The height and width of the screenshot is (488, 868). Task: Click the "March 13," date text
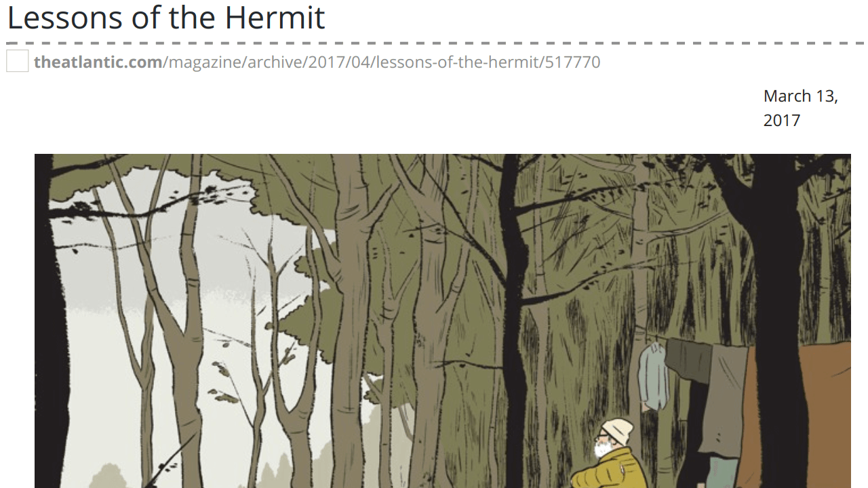801,96
